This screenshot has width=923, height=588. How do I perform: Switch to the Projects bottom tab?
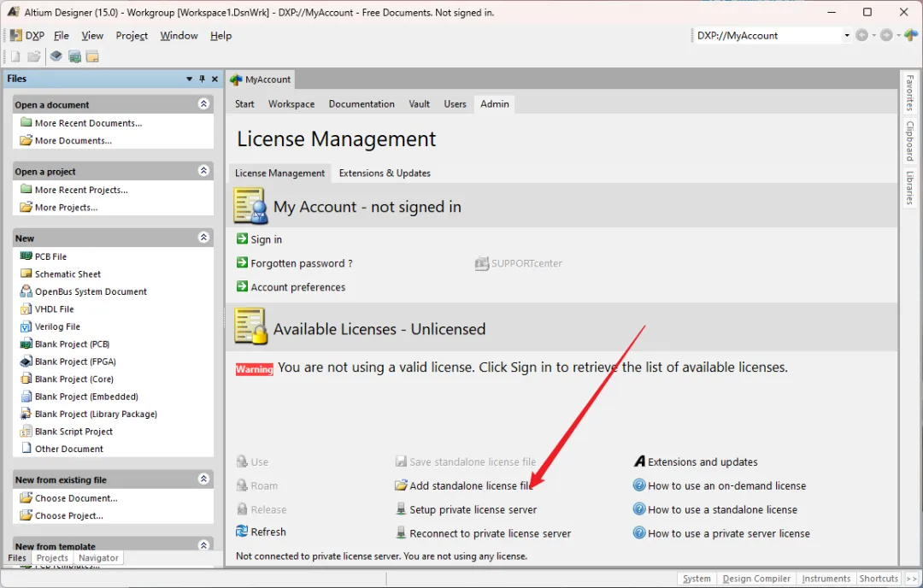point(52,558)
